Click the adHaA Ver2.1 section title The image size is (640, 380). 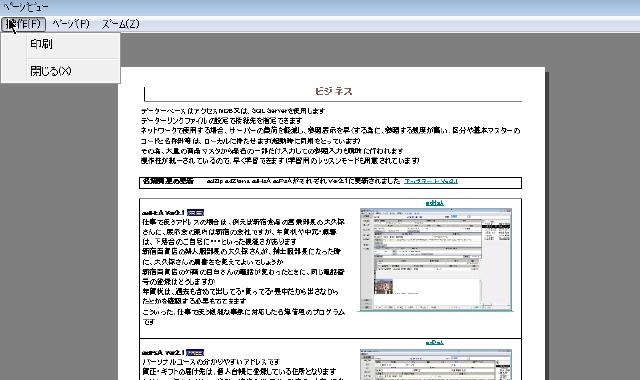(x=163, y=213)
